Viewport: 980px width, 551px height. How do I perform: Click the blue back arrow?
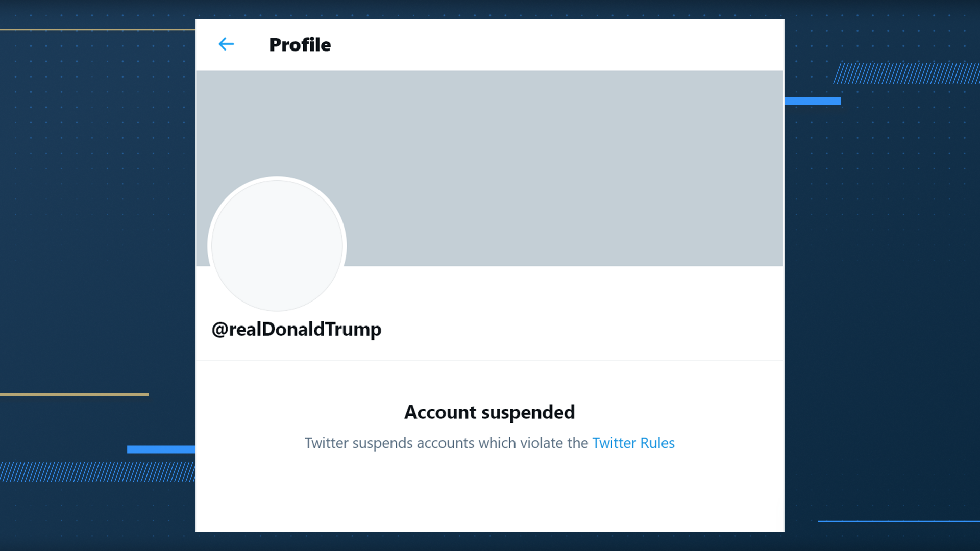pyautogui.click(x=226, y=44)
